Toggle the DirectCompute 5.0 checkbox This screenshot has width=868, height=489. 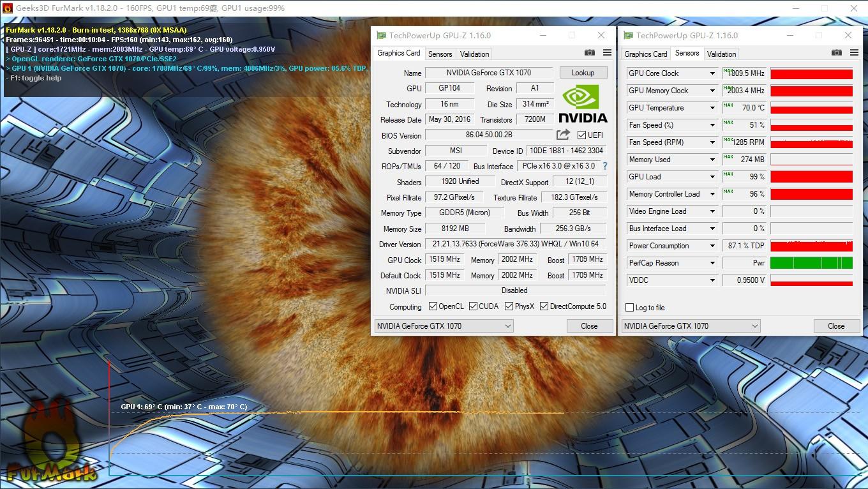pyautogui.click(x=544, y=306)
